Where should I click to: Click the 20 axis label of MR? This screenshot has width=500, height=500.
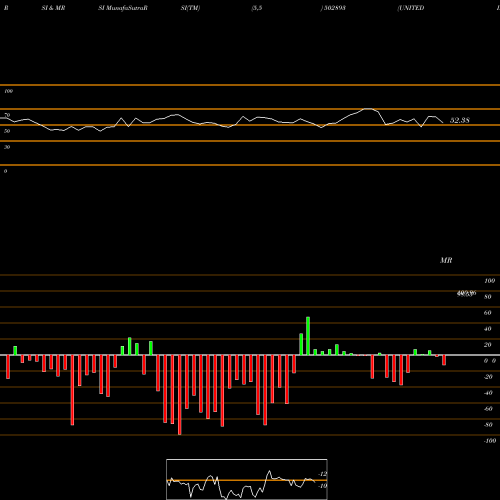click(x=487, y=345)
